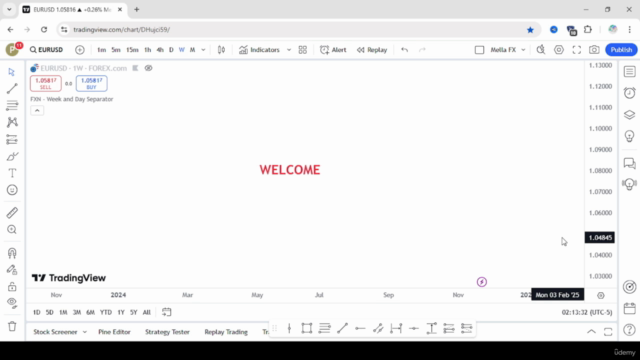The height and width of the screenshot is (360, 640).
Task: Click the trash remove objects icon
Action: (x=12, y=326)
